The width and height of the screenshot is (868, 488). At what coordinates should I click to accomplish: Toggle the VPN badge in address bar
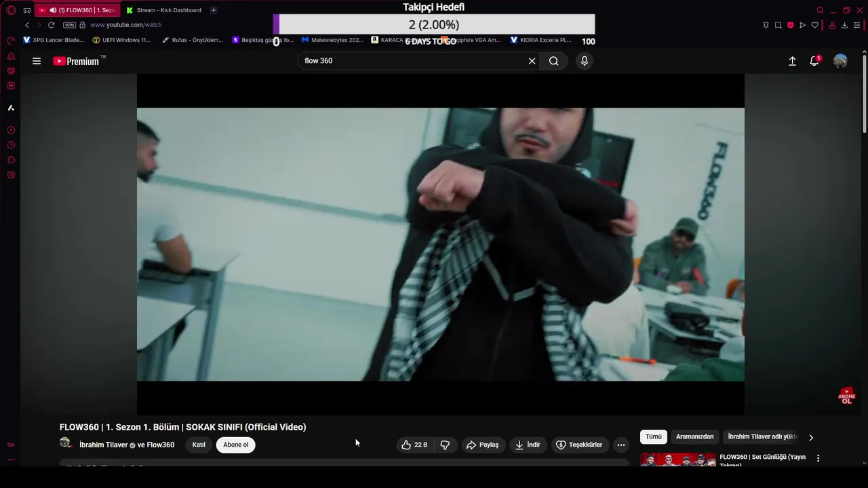pos(69,25)
